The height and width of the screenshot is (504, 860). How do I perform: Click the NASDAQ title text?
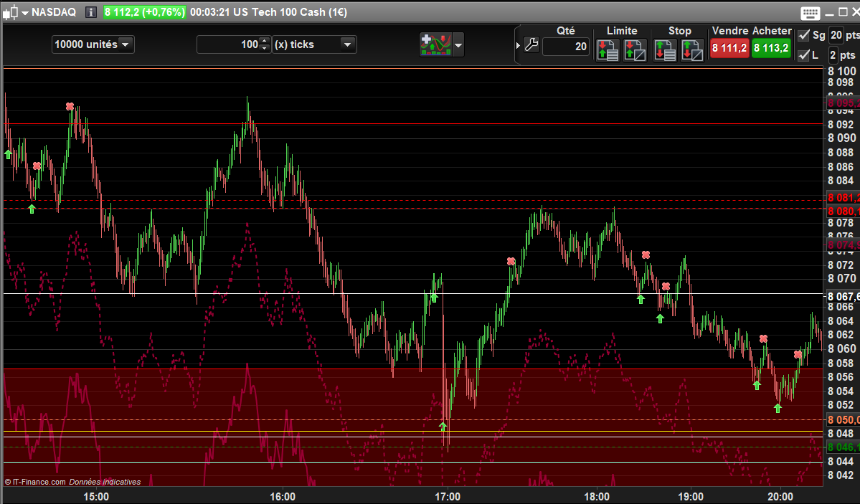coord(54,12)
